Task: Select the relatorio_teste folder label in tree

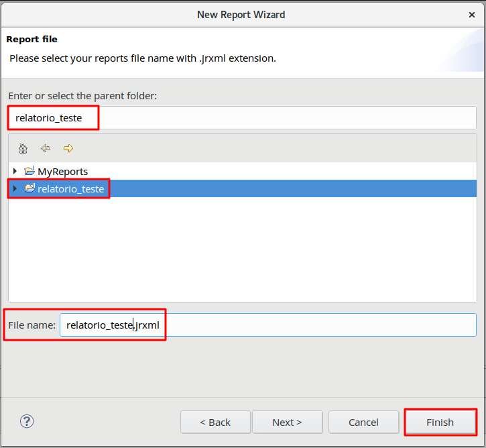Action: pyautogui.click(x=70, y=188)
